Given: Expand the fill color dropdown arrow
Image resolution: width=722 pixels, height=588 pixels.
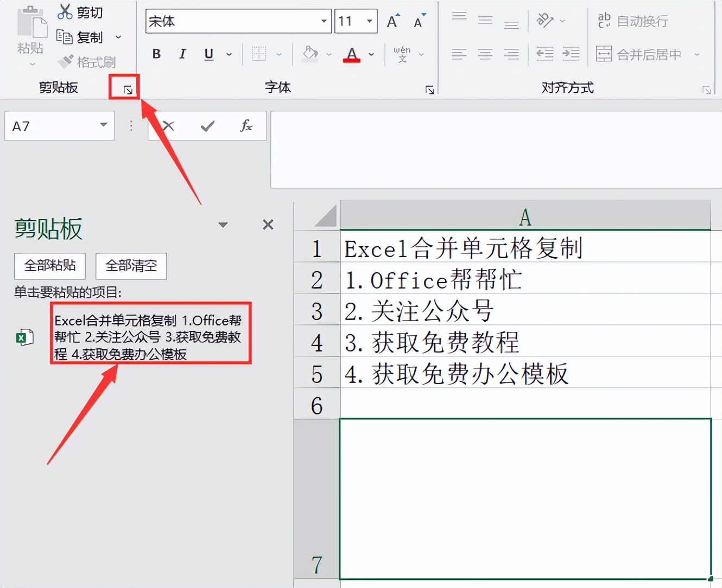Looking at the screenshot, I should [328, 54].
